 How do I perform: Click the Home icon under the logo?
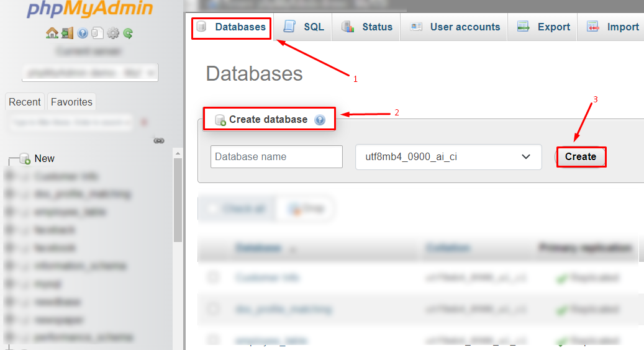pyautogui.click(x=52, y=34)
